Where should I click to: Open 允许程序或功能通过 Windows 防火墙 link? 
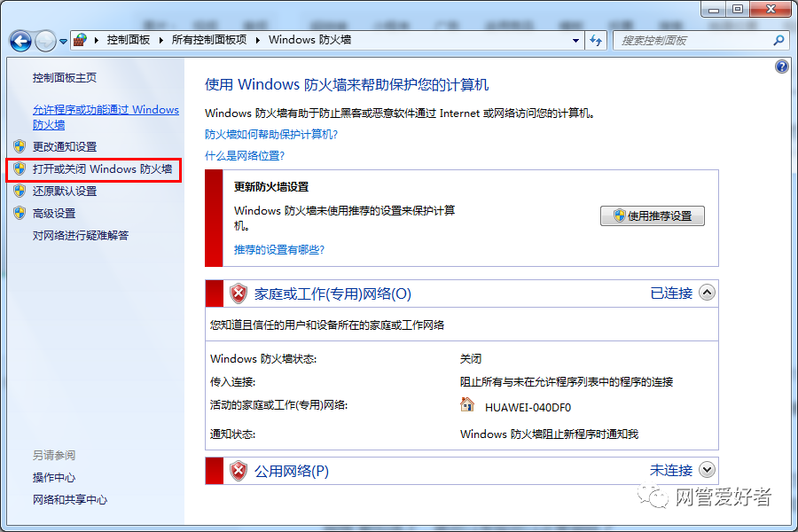(106, 117)
